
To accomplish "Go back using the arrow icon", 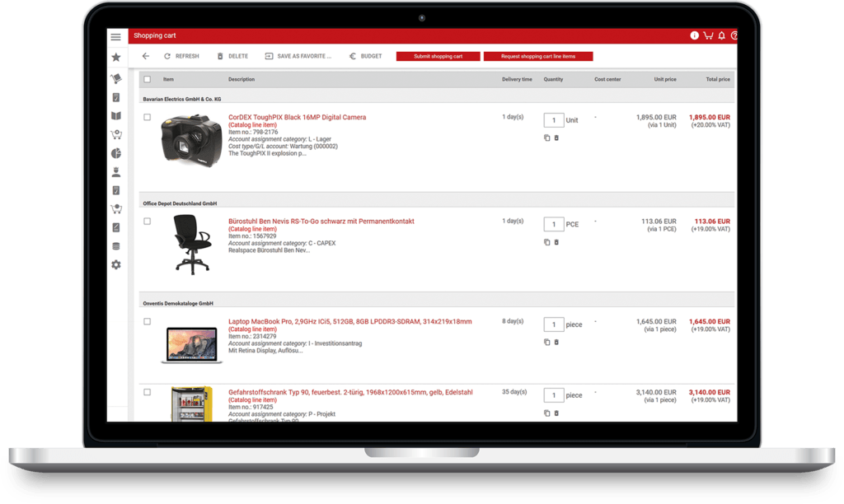I will coord(146,56).
